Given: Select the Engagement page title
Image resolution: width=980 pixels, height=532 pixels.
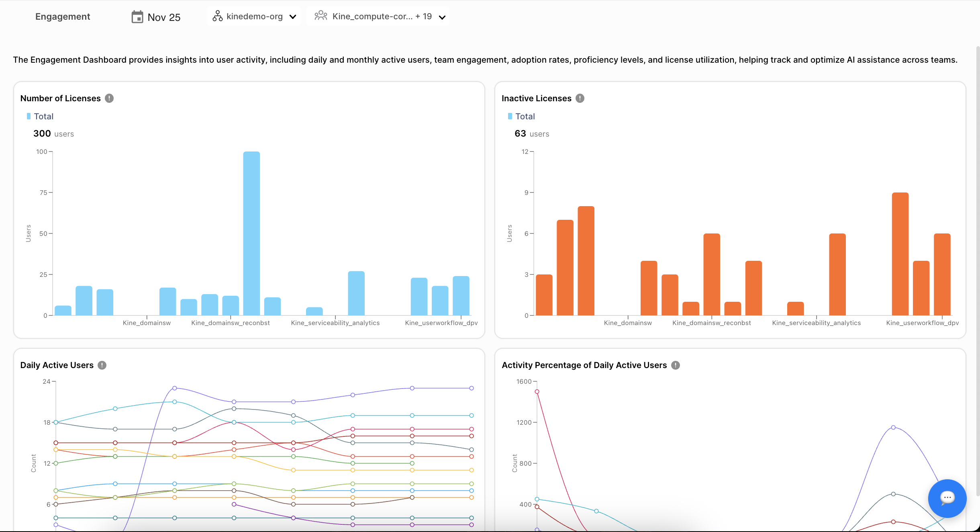Looking at the screenshot, I should coord(63,16).
